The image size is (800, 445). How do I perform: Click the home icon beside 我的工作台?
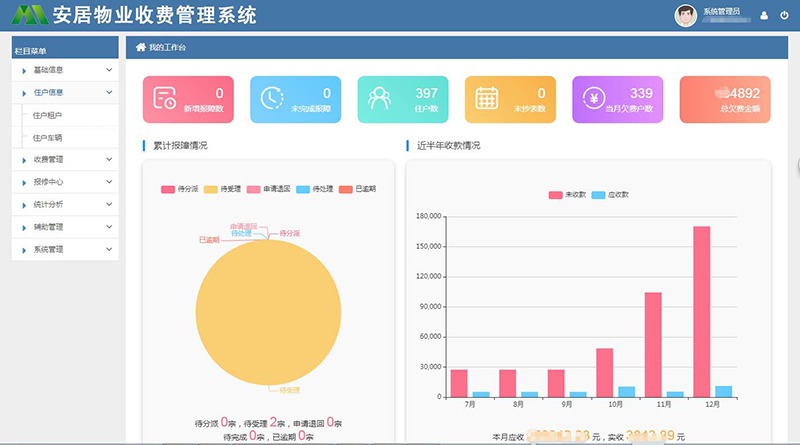pos(141,47)
